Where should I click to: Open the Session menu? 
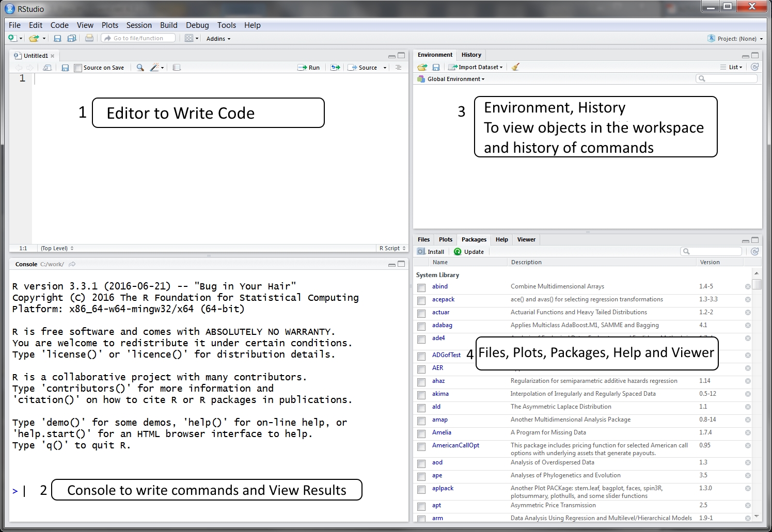[x=139, y=25]
